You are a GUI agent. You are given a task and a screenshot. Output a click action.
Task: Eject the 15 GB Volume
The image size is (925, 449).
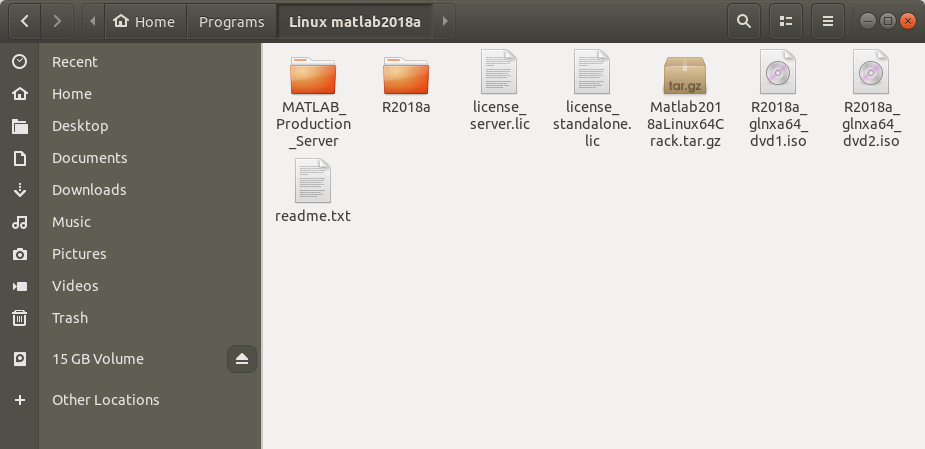[x=242, y=359]
